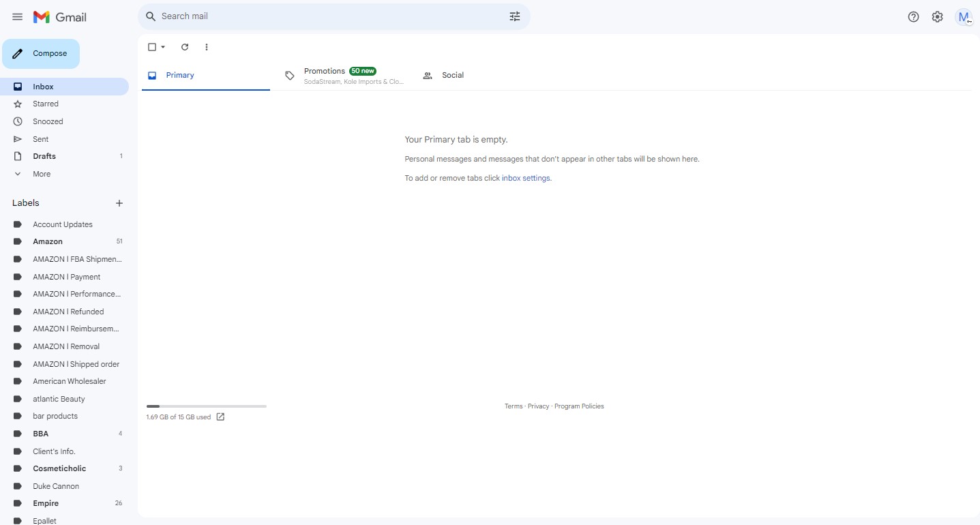Image resolution: width=980 pixels, height=525 pixels.
Task: Click the Drafts file icon
Action: (x=18, y=156)
